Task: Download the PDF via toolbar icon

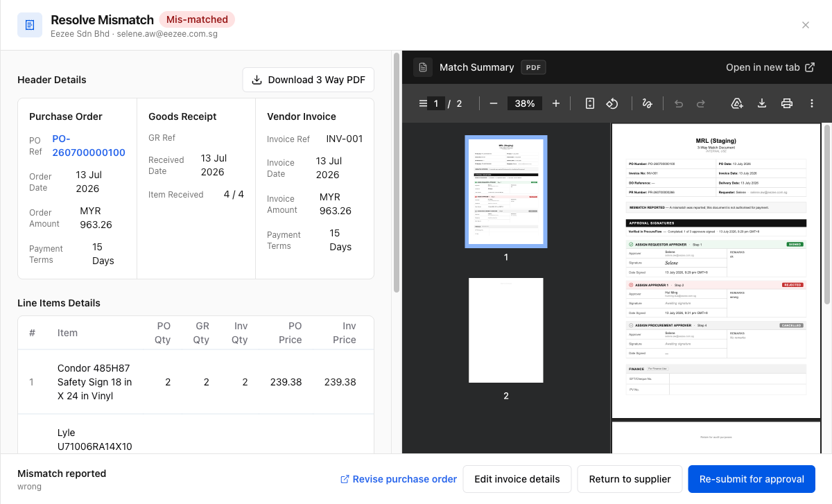Action: pyautogui.click(x=762, y=103)
